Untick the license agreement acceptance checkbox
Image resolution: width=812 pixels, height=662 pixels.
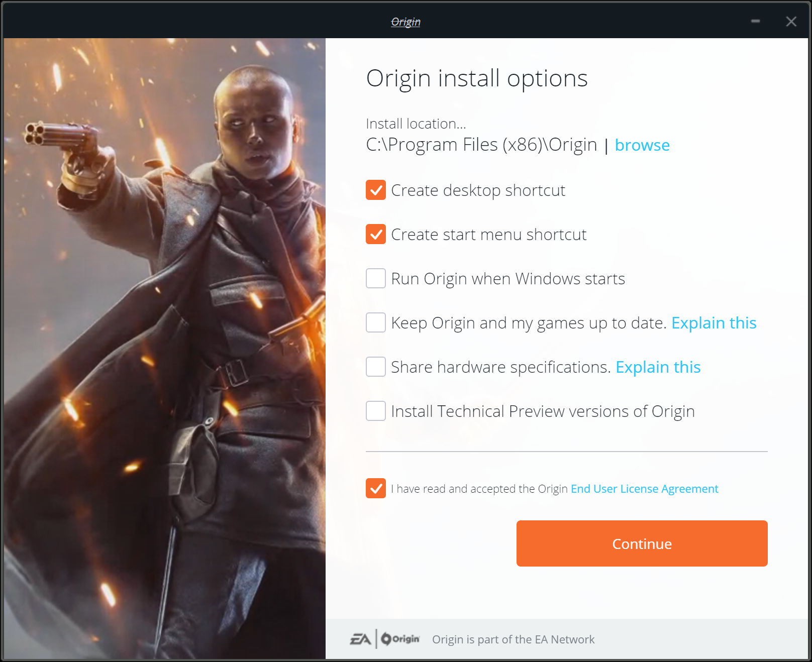[376, 489]
